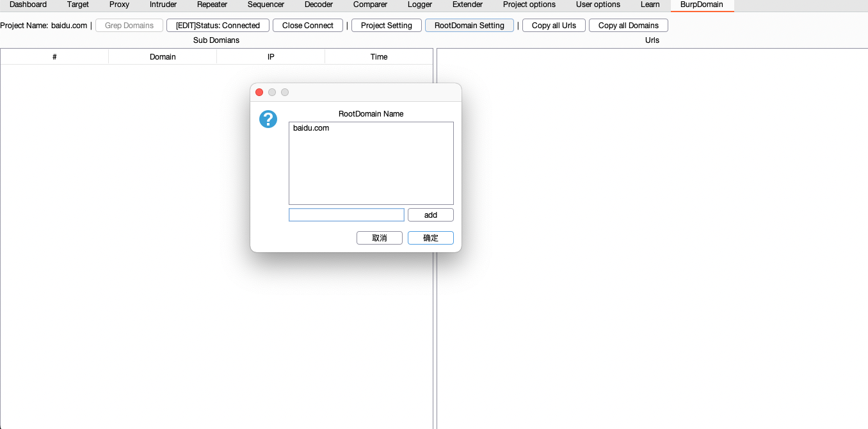Focus the new root domain input field
The height and width of the screenshot is (429, 868).
coord(346,215)
